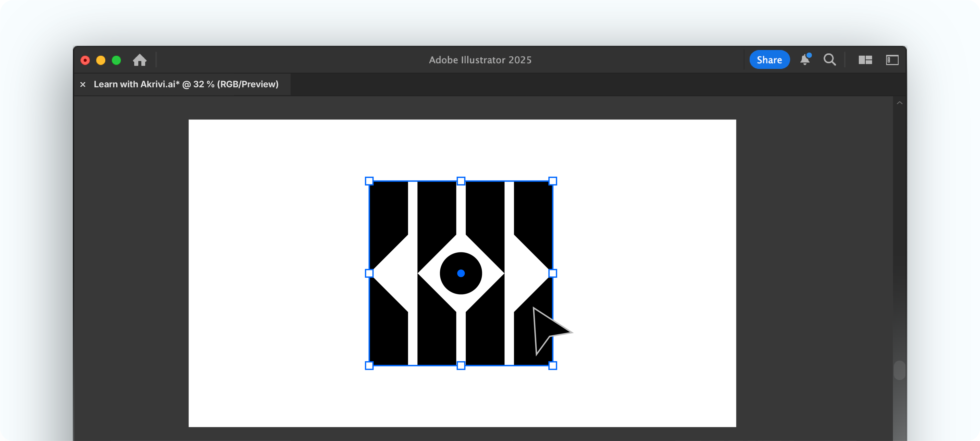Open the search magnifier icon
Image resolution: width=980 pixels, height=441 pixels.
pyautogui.click(x=829, y=60)
